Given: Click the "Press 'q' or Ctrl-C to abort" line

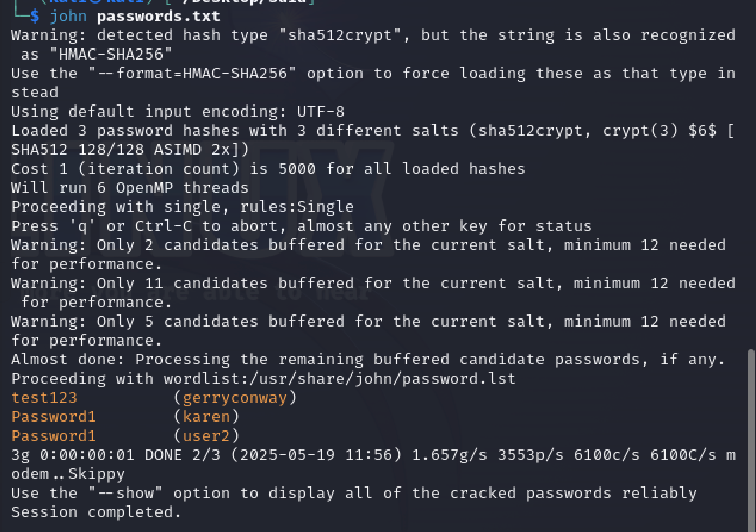Looking at the screenshot, I should [x=302, y=226].
